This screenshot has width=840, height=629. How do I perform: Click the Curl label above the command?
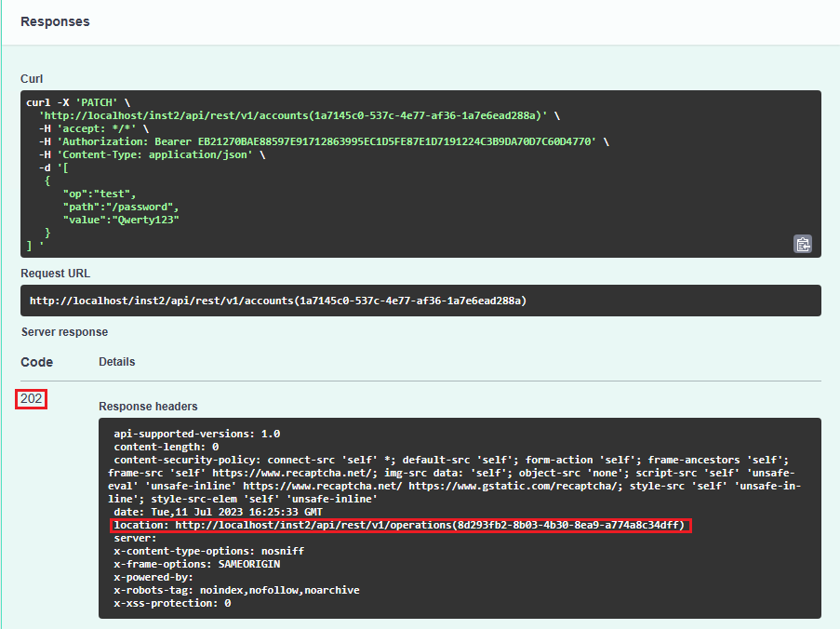click(32, 79)
